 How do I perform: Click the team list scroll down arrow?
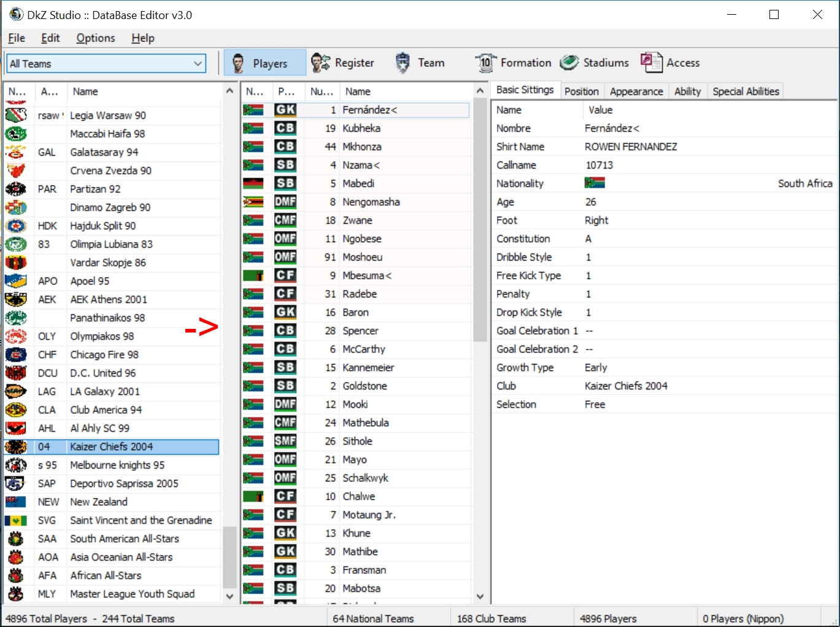click(229, 596)
